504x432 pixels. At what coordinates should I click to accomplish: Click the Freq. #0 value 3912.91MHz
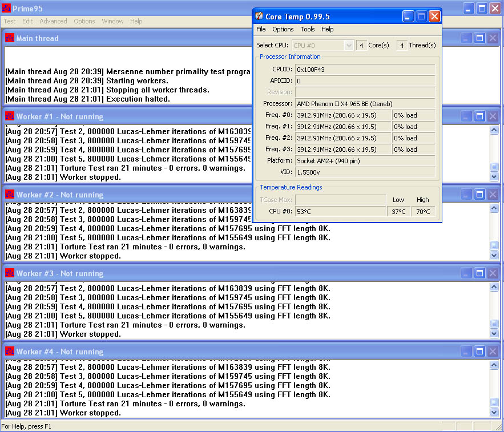(342, 115)
